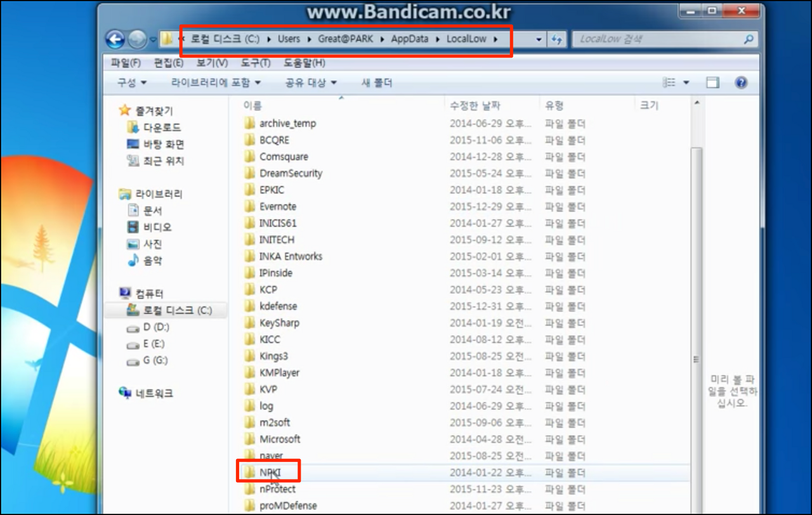
Task: Click the Back navigation arrow button
Action: (x=115, y=39)
